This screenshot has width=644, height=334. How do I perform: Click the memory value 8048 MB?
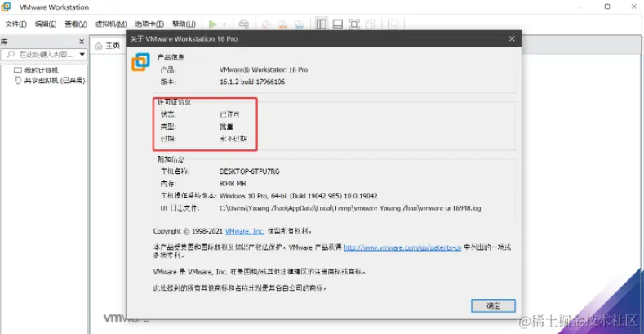pyautogui.click(x=233, y=184)
